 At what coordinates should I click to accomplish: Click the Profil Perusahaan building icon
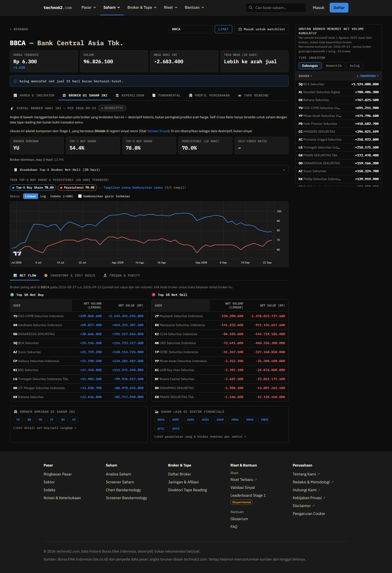(x=191, y=95)
